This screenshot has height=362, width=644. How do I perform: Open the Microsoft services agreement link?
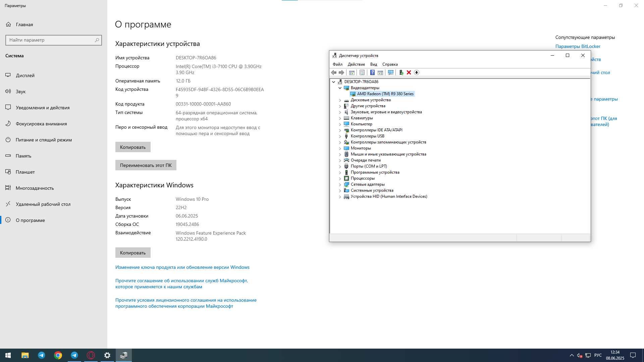coord(181,284)
